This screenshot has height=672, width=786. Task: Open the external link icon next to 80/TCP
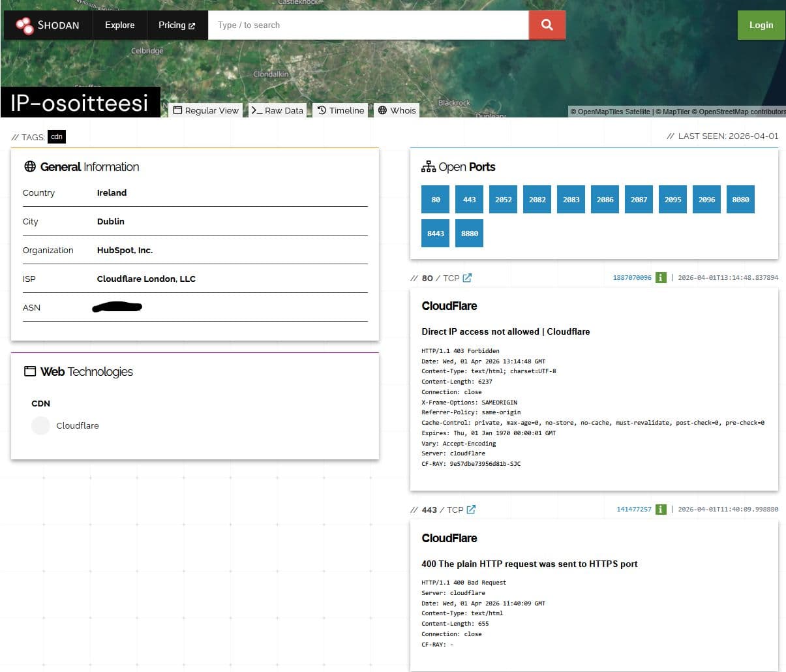466,277
